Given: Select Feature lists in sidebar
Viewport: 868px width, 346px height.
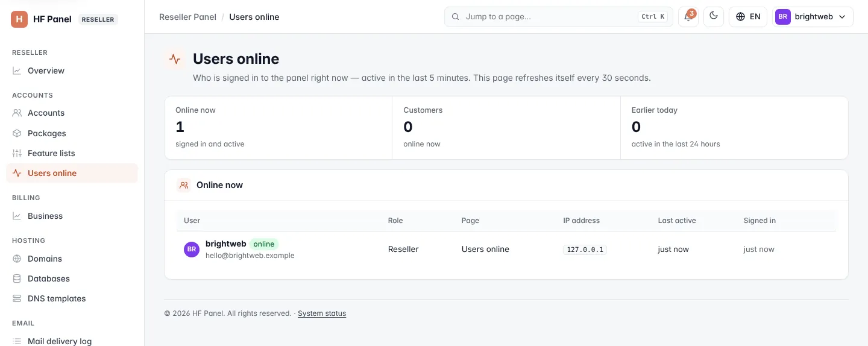Looking at the screenshot, I should tap(72, 153).
